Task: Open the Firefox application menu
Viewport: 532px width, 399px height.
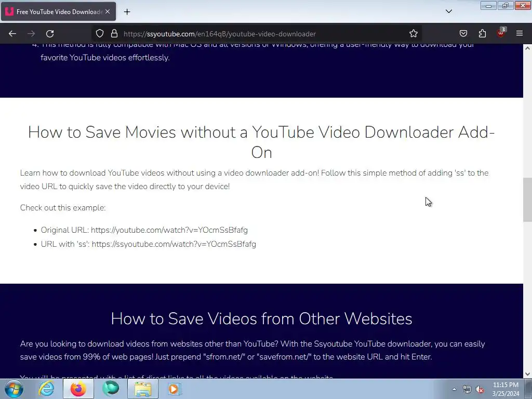Action: click(x=520, y=34)
